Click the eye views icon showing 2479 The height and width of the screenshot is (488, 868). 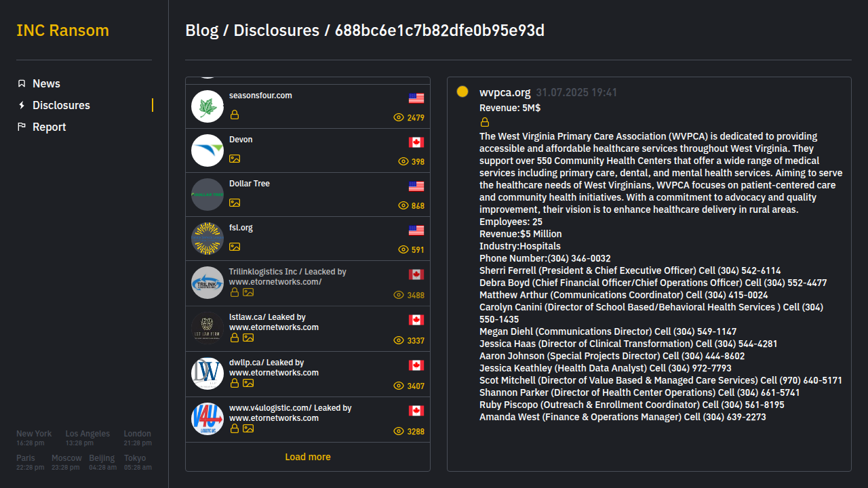point(399,117)
